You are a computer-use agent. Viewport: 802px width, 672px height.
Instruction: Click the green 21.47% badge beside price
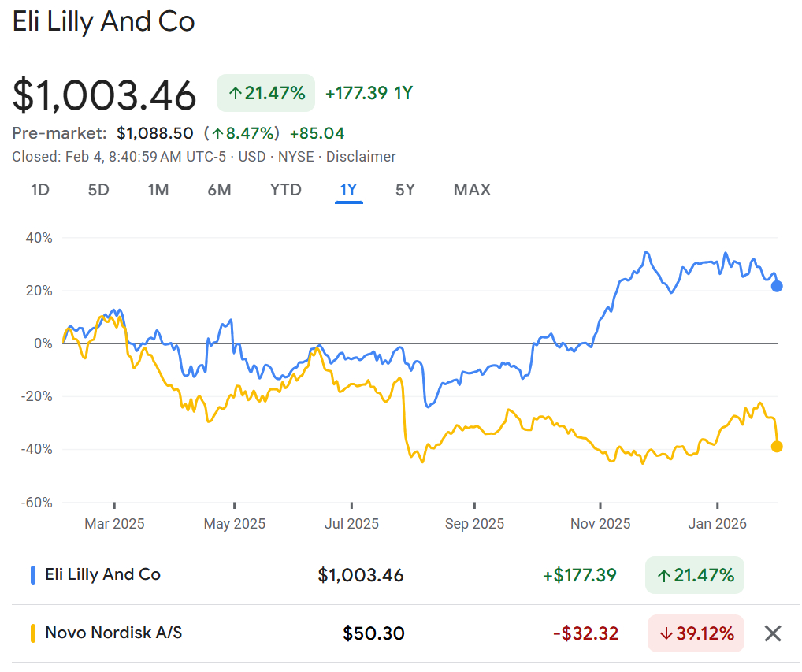point(265,93)
